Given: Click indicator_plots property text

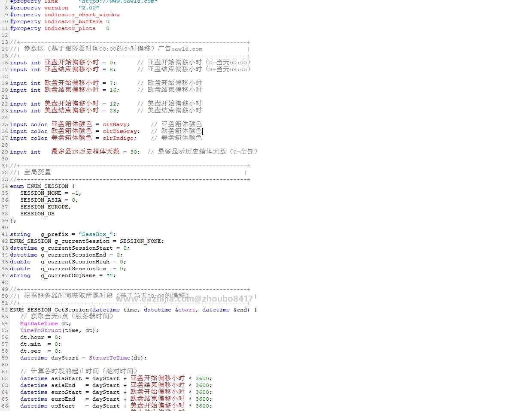Looking at the screenshot, I should coord(70,28).
